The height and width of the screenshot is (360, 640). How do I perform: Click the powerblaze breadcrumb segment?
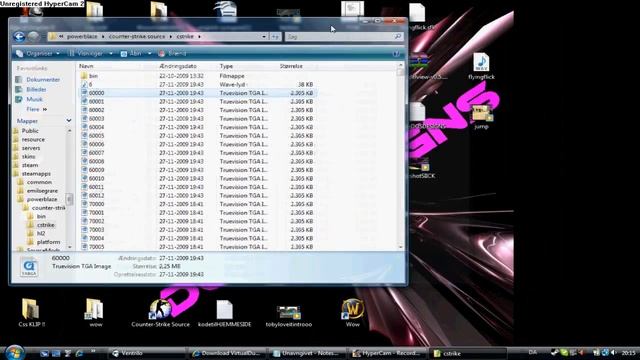pos(82,37)
